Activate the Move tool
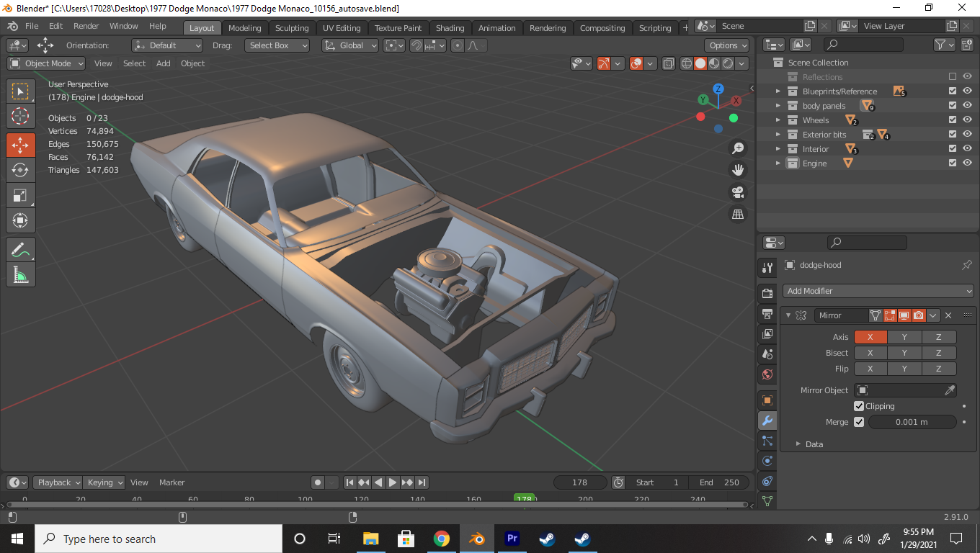 [x=20, y=145]
